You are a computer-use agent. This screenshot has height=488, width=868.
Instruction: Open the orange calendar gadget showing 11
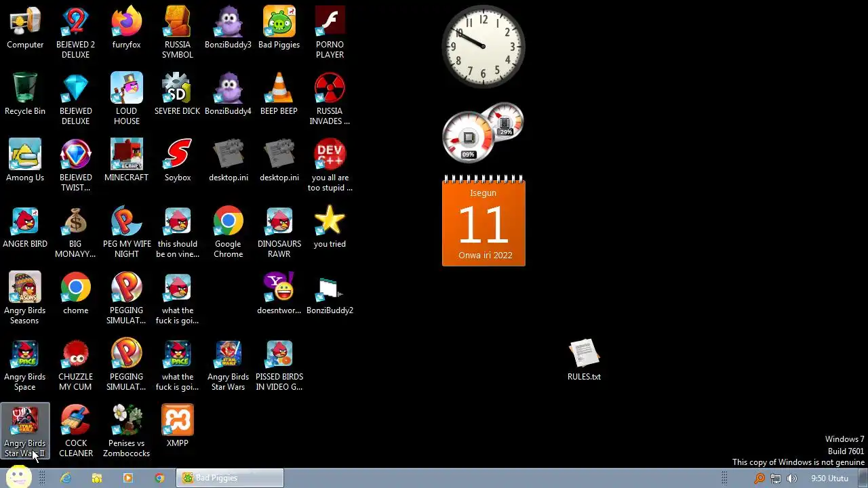tap(484, 221)
